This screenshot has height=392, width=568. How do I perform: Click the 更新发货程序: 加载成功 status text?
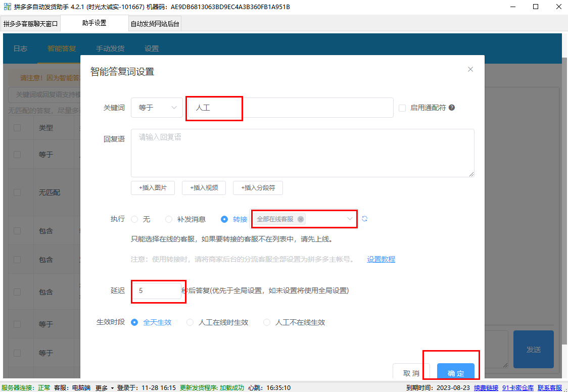(212, 387)
